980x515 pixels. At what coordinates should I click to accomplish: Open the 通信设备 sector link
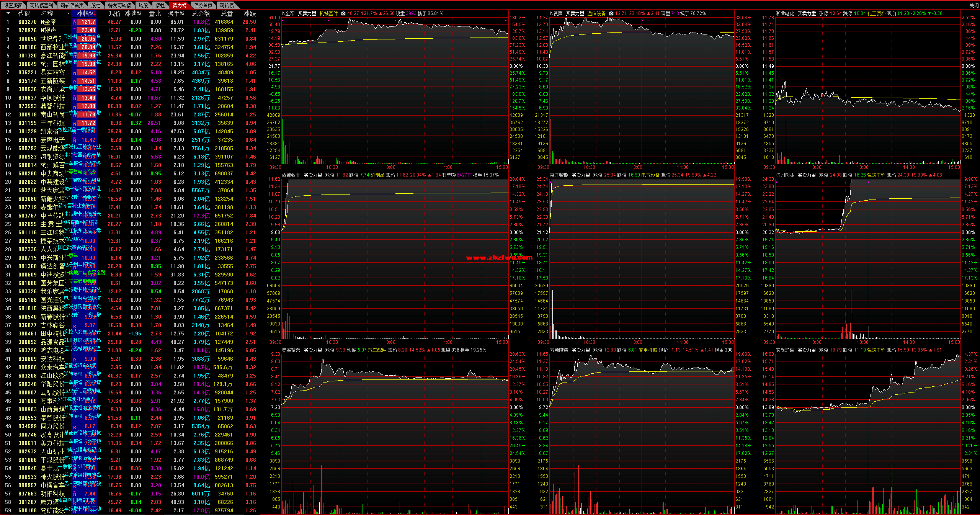coord(596,13)
